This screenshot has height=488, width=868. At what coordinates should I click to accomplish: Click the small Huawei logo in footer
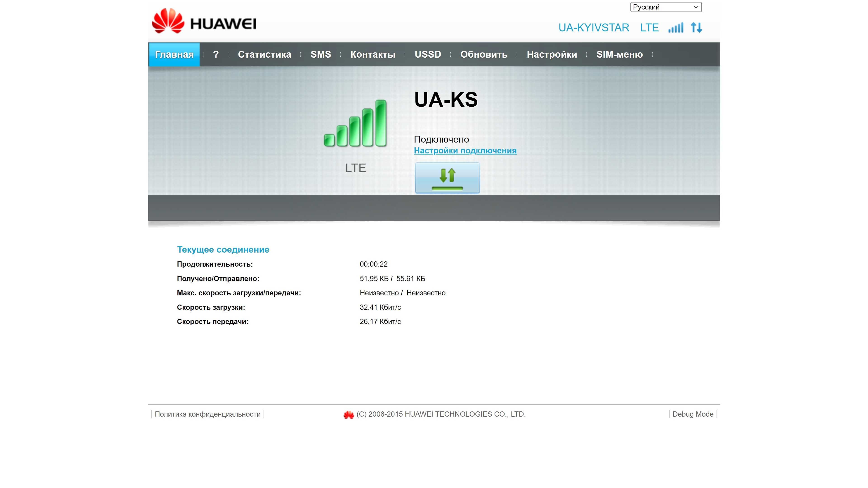point(348,415)
